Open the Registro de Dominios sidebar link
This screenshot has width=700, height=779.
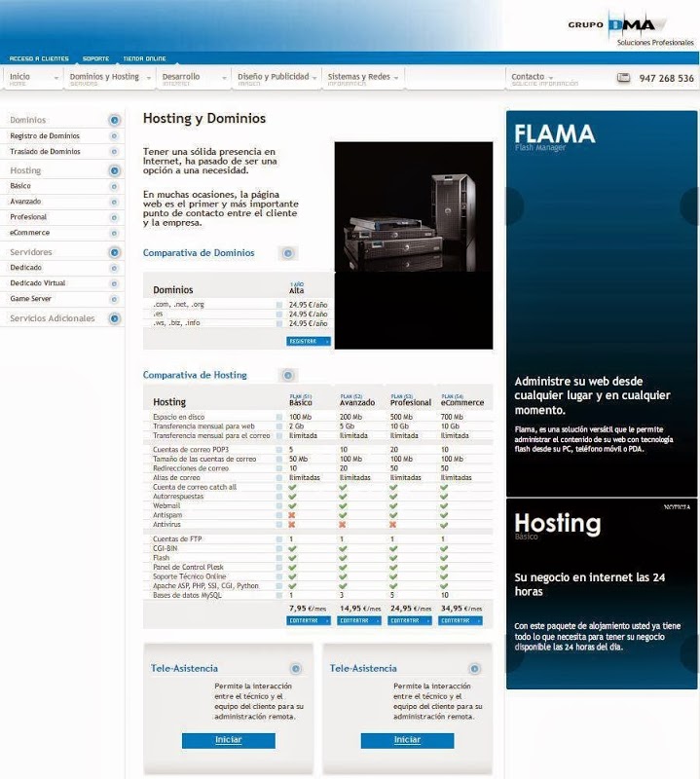[45, 135]
